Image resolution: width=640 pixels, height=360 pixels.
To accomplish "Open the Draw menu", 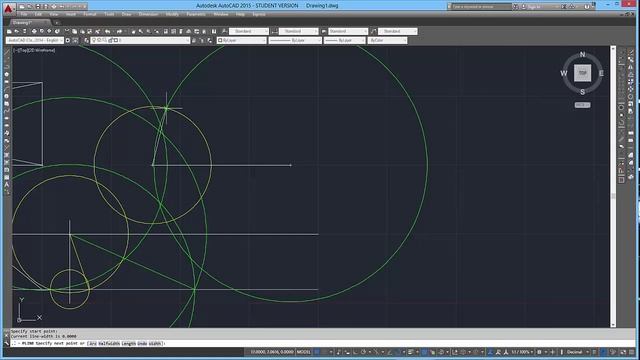I will tap(127, 14).
